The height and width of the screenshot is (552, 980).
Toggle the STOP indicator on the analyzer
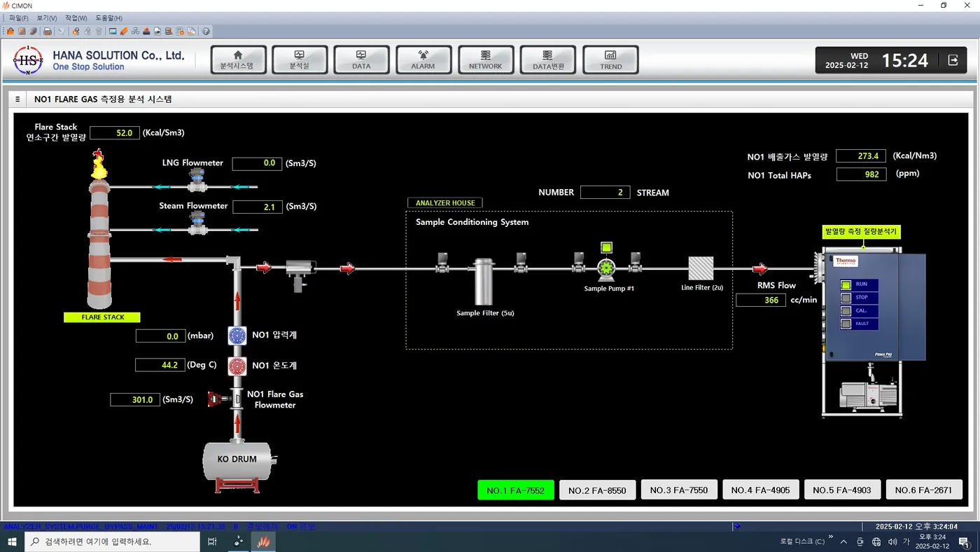(846, 298)
